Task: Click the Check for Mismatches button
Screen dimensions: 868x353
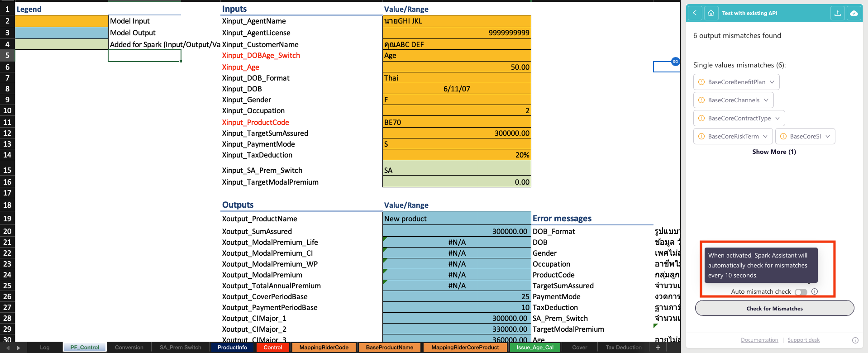Action: 774,308
